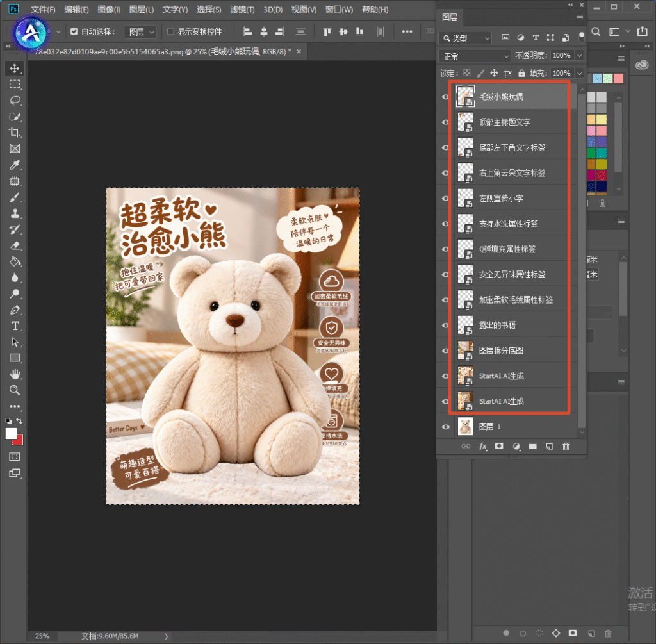Image resolution: width=656 pixels, height=644 pixels.
Task: Select the Quick Selection tool
Action: point(15,117)
